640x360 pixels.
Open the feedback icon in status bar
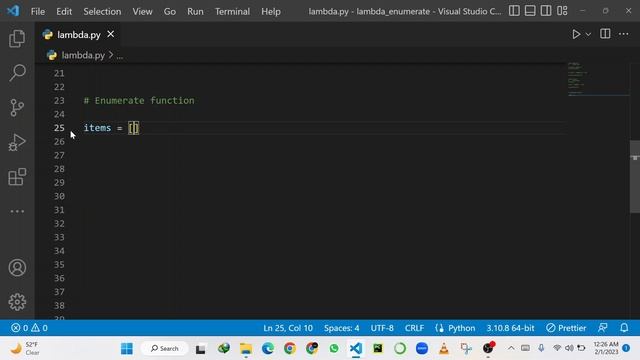602,328
